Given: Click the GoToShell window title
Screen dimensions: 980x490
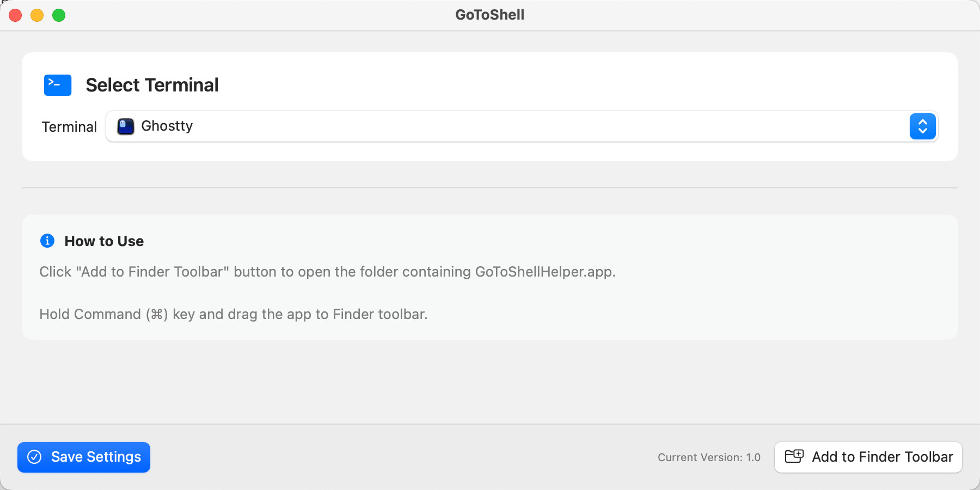Looking at the screenshot, I should pyautogui.click(x=489, y=15).
